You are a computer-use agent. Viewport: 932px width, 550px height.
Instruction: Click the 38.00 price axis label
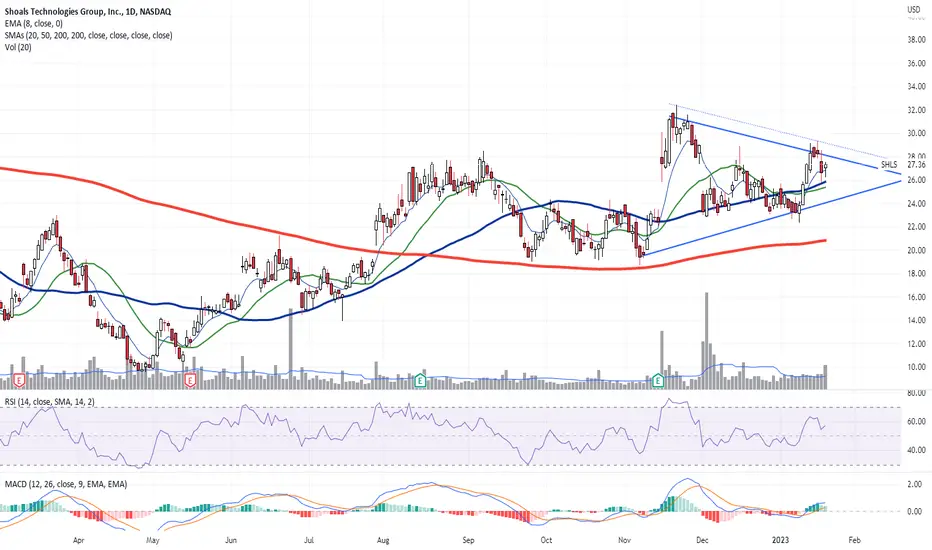tap(916, 39)
